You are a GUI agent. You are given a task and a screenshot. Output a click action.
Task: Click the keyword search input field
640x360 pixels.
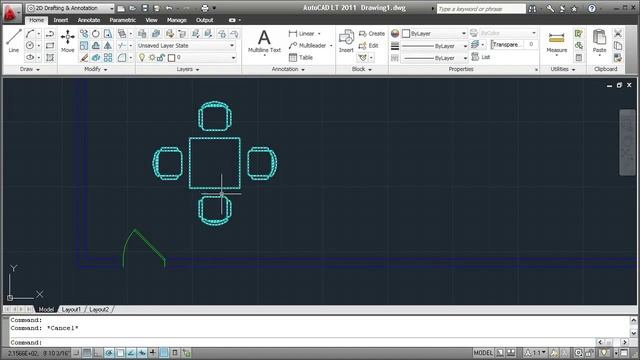pyautogui.click(x=481, y=9)
